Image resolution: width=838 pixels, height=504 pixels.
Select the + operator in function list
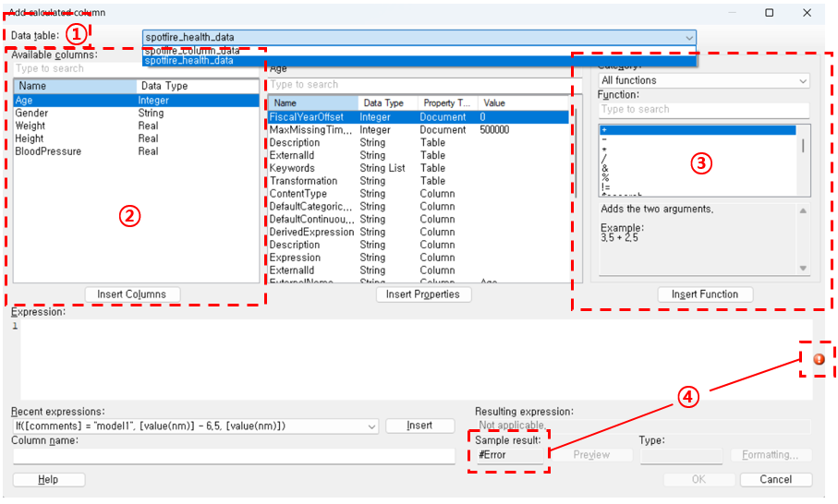coord(698,130)
